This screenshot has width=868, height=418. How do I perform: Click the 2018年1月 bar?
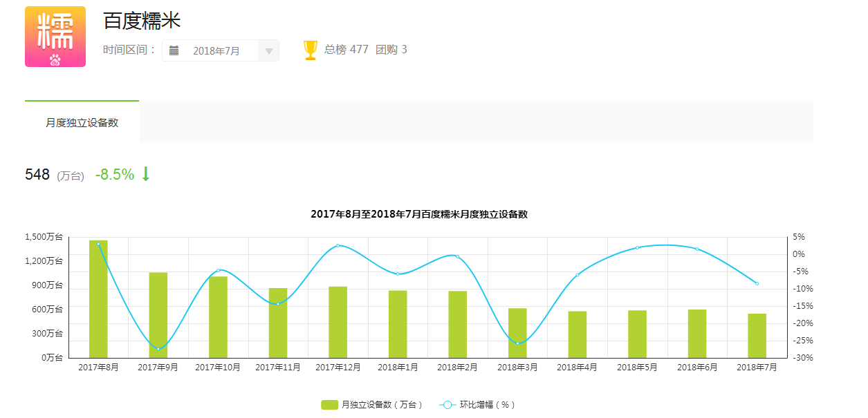click(x=398, y=324)
